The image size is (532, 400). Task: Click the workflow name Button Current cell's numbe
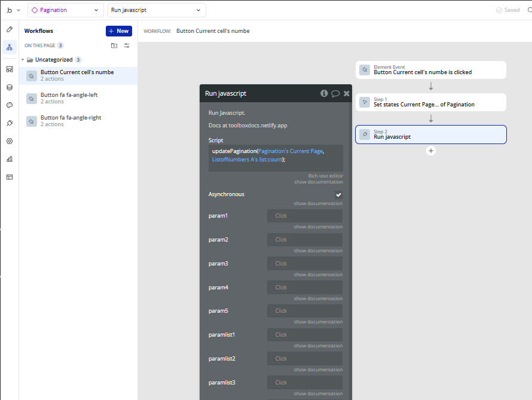pyautogui.click(x=213, y=31)
